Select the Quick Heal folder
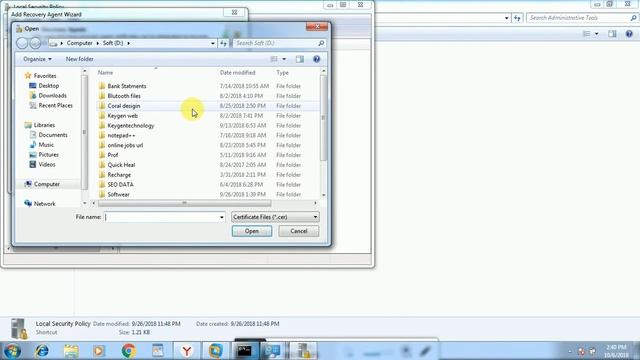The image size is (640, 360). click(x=121, y=164)
